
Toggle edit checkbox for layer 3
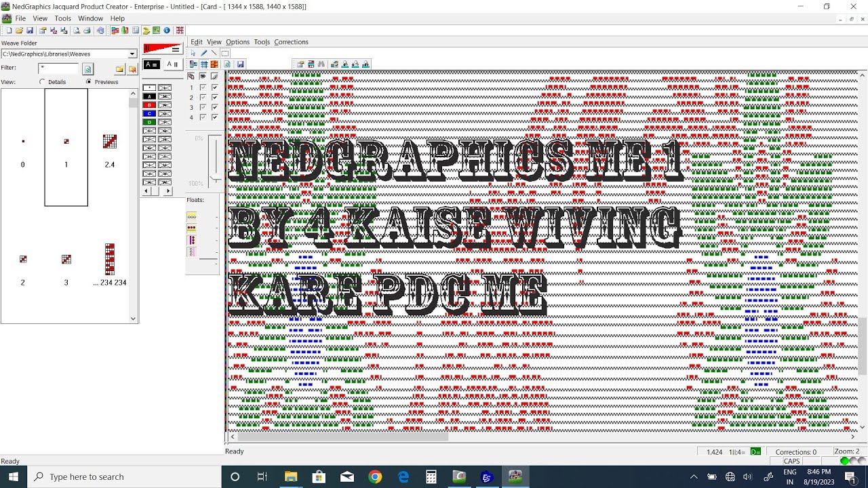214,107
